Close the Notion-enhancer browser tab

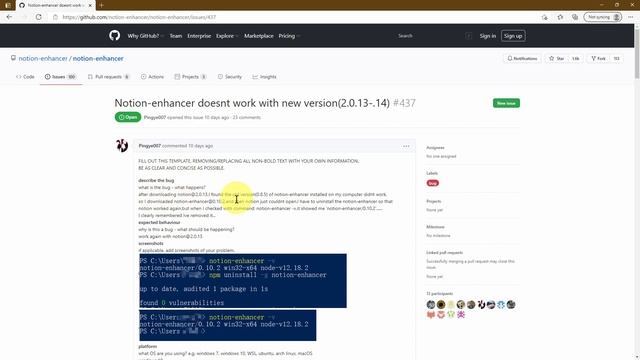pyautogui.click(x=90, y=5)
